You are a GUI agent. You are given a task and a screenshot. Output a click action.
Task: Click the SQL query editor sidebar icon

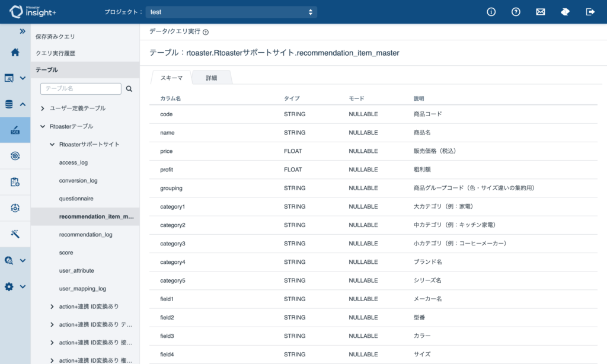pyautogui.click(x=15, y=130)
